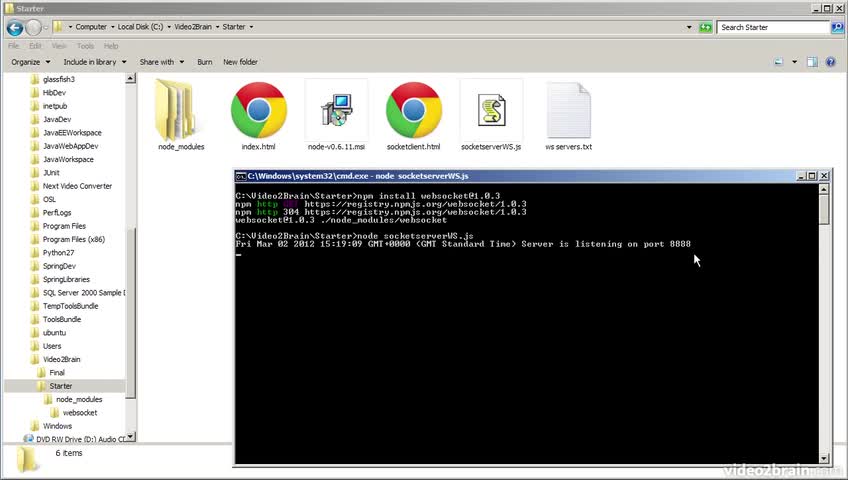Open the Tools menu
The image size is (848, 480).
[85, 46]
